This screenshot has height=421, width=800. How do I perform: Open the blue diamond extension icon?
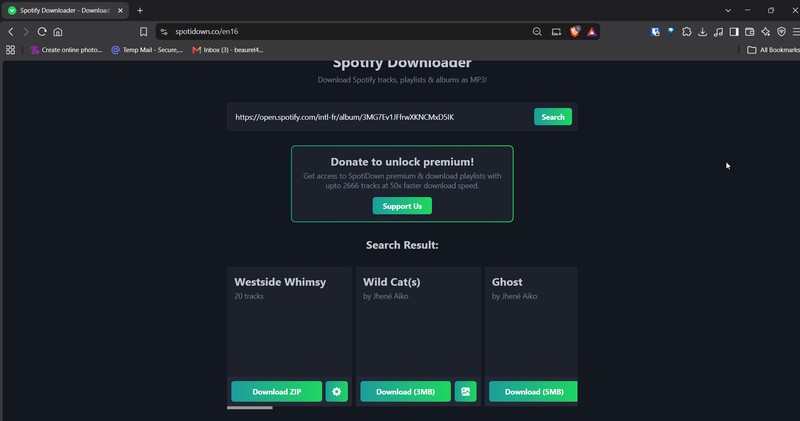click(x=671, y=32)
